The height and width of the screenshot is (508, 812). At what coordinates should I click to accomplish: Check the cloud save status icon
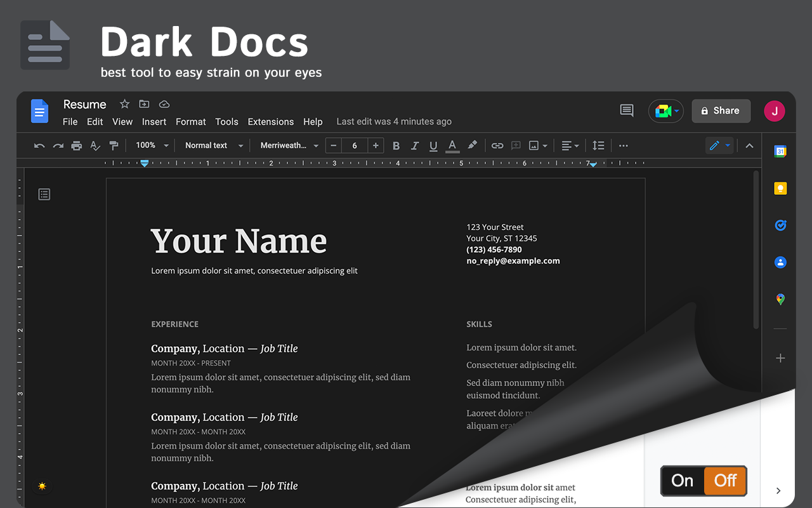coord(164,104)
